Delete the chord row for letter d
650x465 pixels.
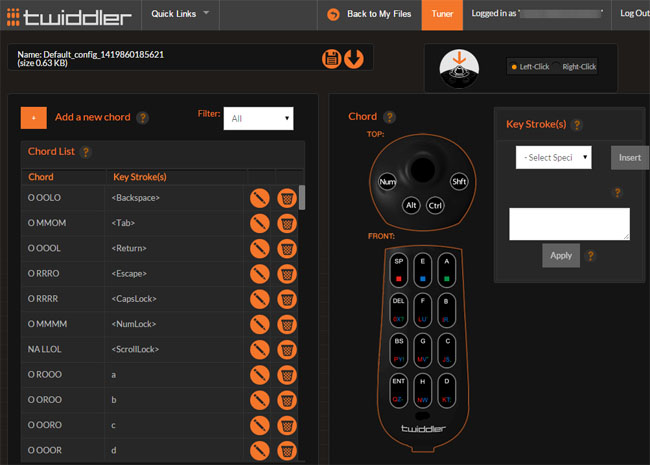(287, 451)
